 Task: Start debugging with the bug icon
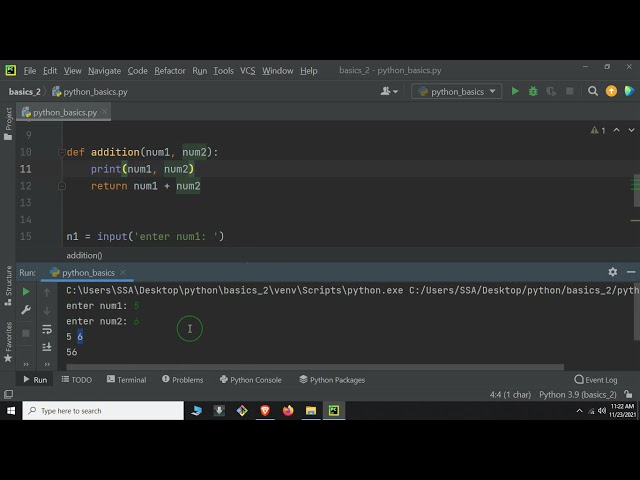pyautogui.click(x=533, y=91)
